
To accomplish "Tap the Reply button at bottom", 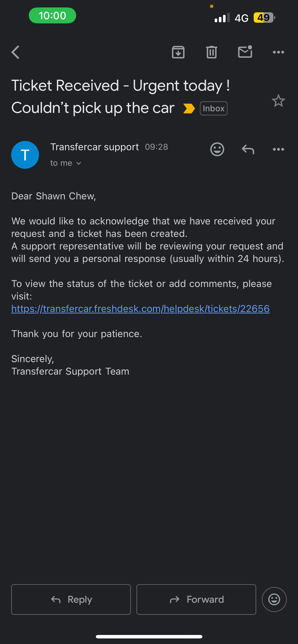I will [x=71, y=599].
